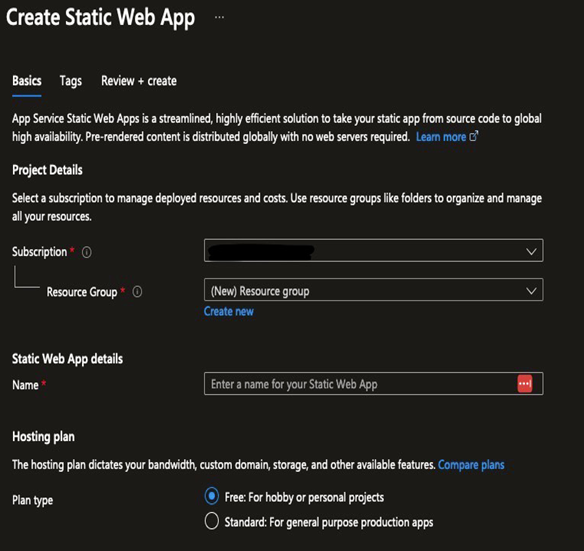Click the Hosting plan heading
This screenshot has width=584, height=551.
[43, 437]
